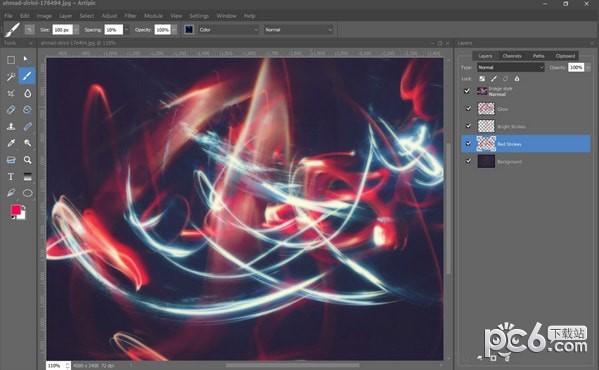Image resolution: width=599 pixels, height=370 pixels.
Task: Click the brush Size input field
Action: pyautogui.click(x=63, y=29)
